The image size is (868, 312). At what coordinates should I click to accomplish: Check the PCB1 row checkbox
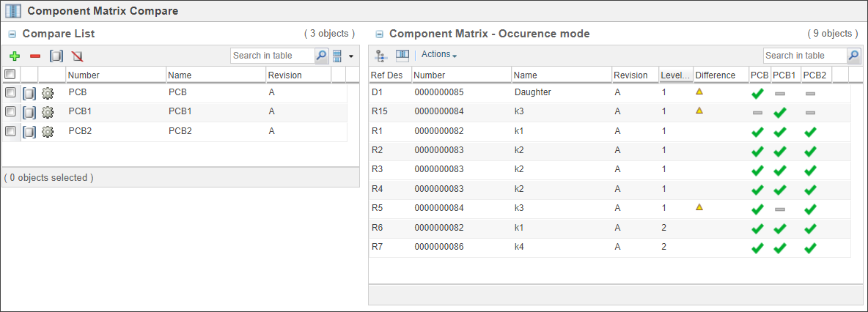coord(10,111)
